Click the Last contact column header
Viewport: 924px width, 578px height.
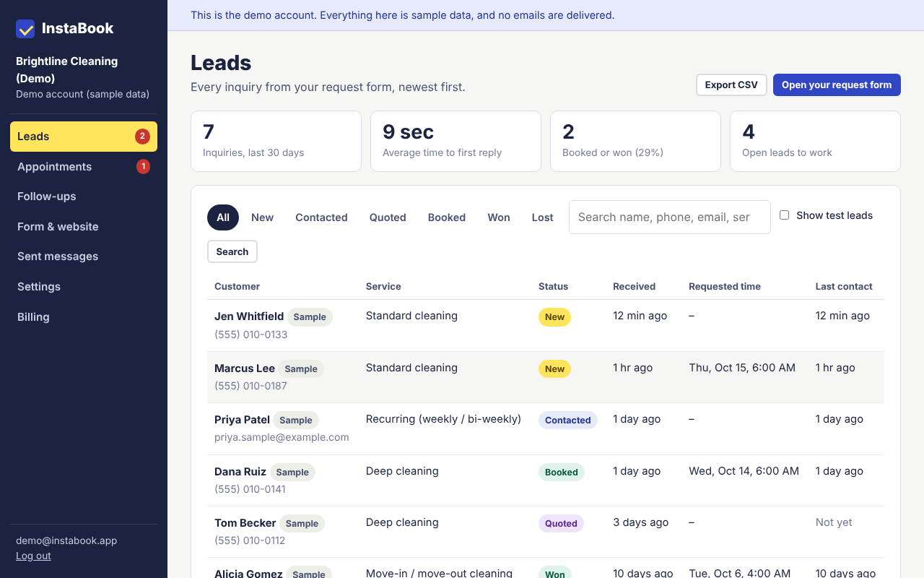click(844, 287)
